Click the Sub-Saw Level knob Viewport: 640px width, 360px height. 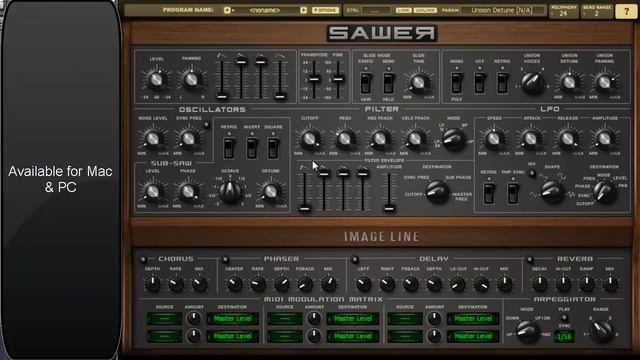152,191
